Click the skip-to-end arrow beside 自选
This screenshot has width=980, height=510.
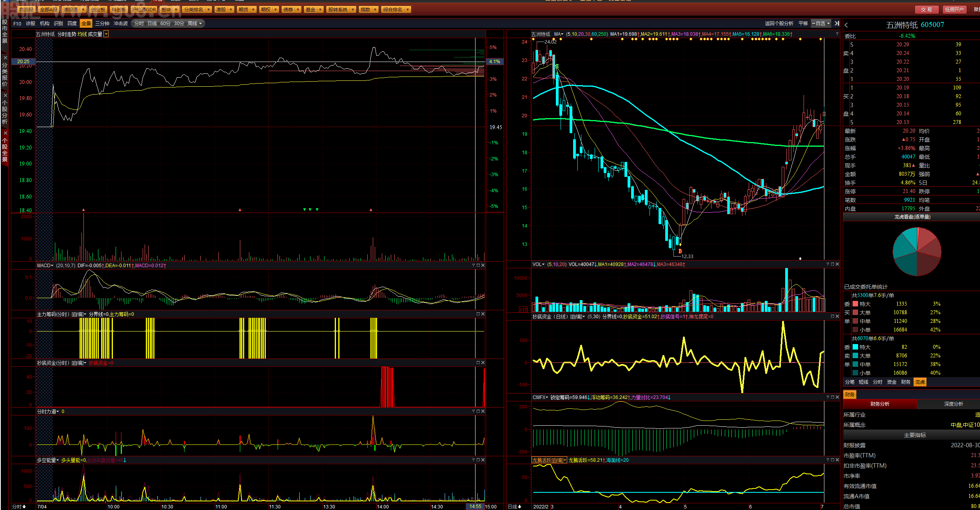pyautogui.click(x=837, y=24)
